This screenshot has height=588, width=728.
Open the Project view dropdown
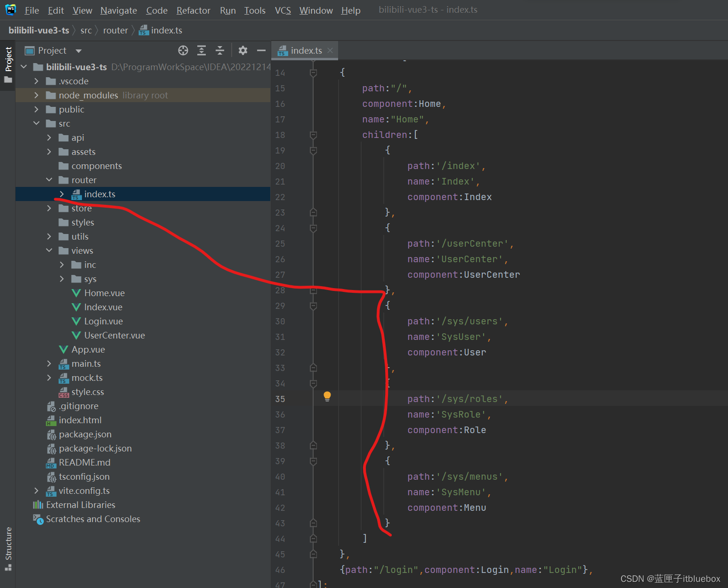[x=79, y=51]
